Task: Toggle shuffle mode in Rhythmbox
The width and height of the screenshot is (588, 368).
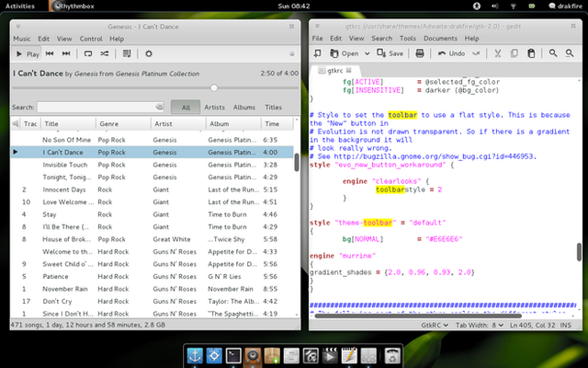Action: 104,53
